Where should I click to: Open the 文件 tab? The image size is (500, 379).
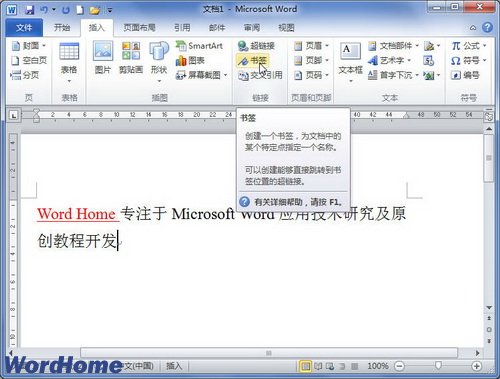(x=24, y=28)
